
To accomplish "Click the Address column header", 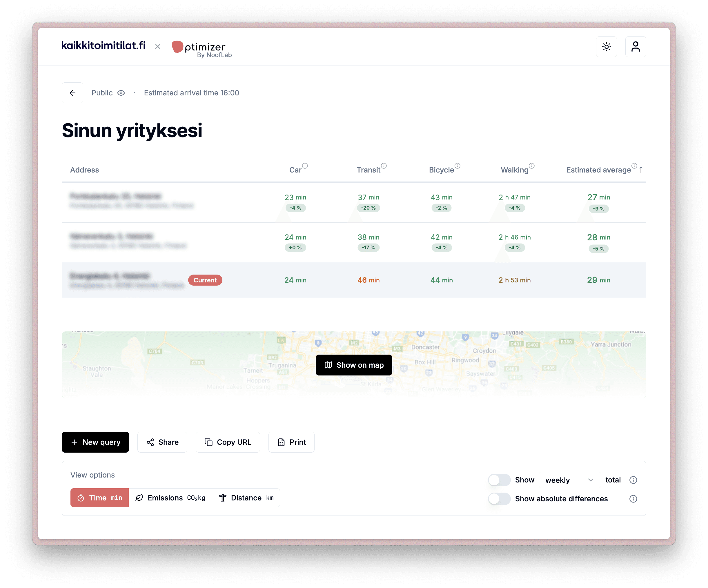I will coord(85,170).
